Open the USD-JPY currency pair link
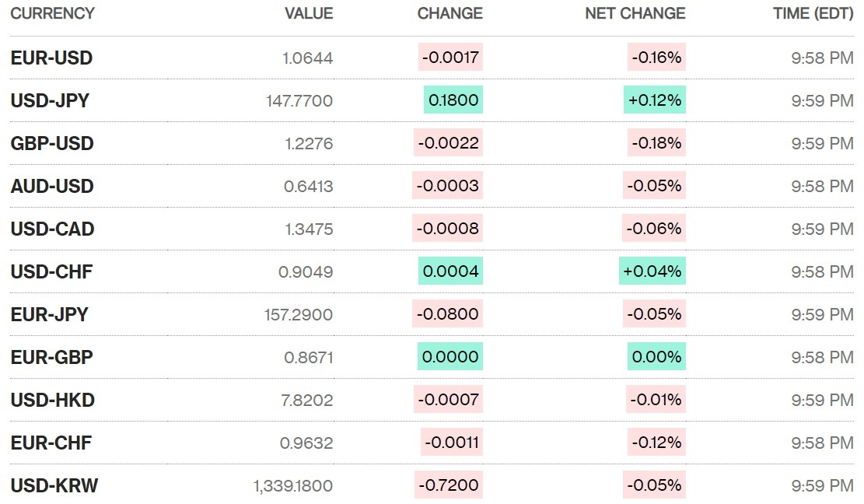This screenshot has width=864, height=504. click(50, 100)
